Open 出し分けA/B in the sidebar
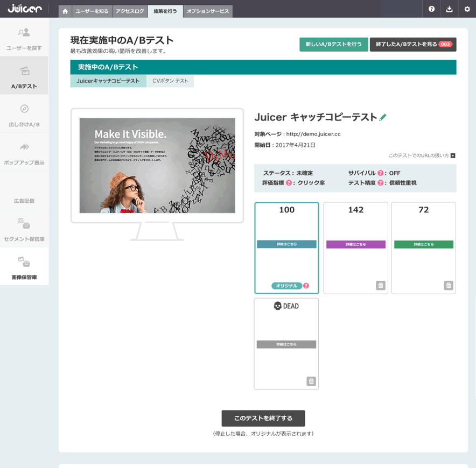The image size is (476, 468). coord(24,114)
